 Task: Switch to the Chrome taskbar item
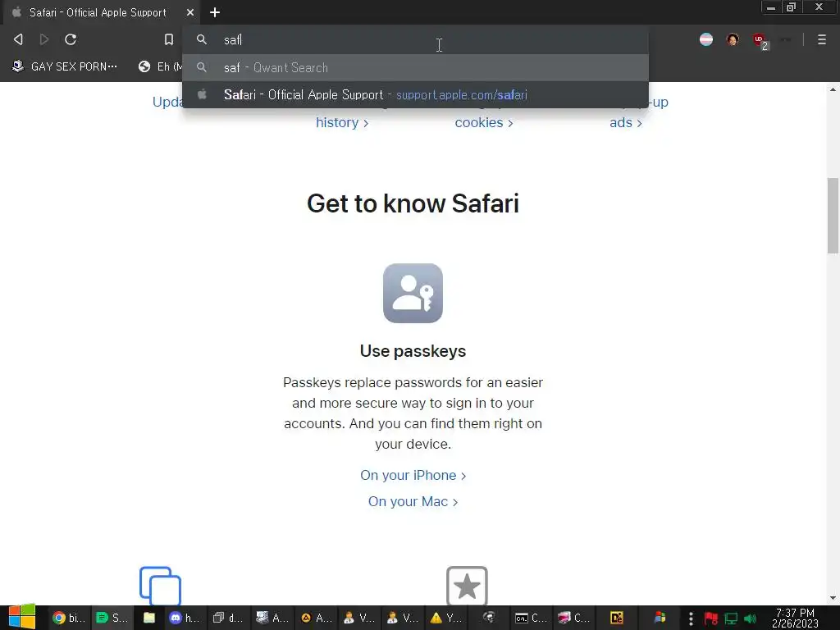tap(69, 618)
